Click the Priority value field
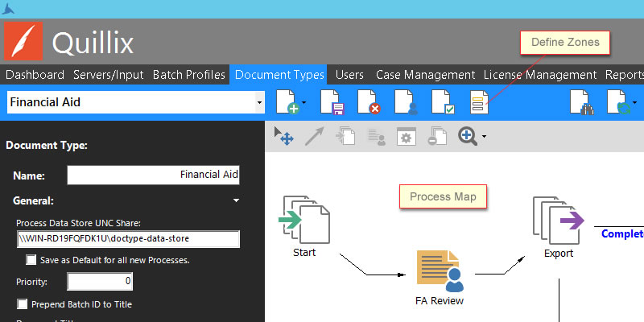644x322 pixels. [x=100, y=281]
